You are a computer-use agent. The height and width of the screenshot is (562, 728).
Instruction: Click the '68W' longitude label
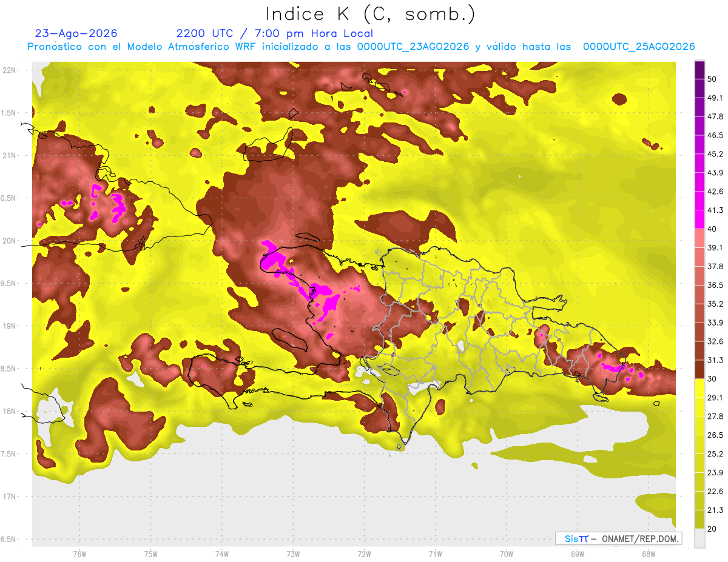click(x=649, y=554)
